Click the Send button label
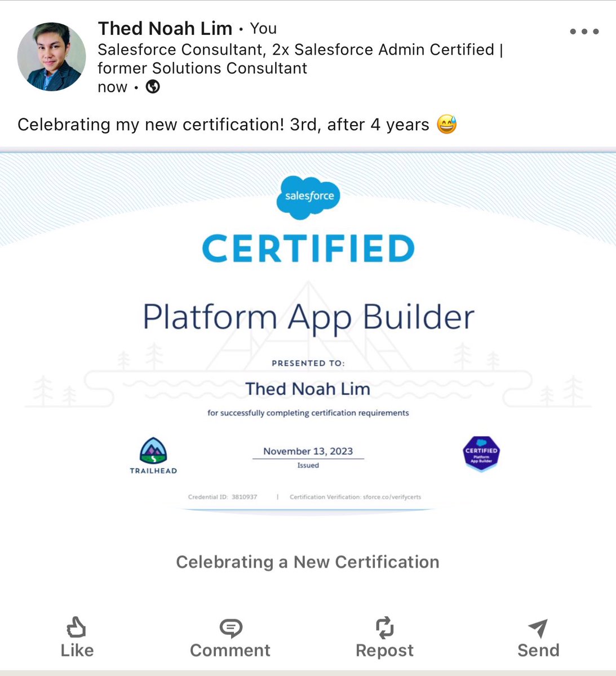This screenshot has height=676, width=616. point(538,651)
